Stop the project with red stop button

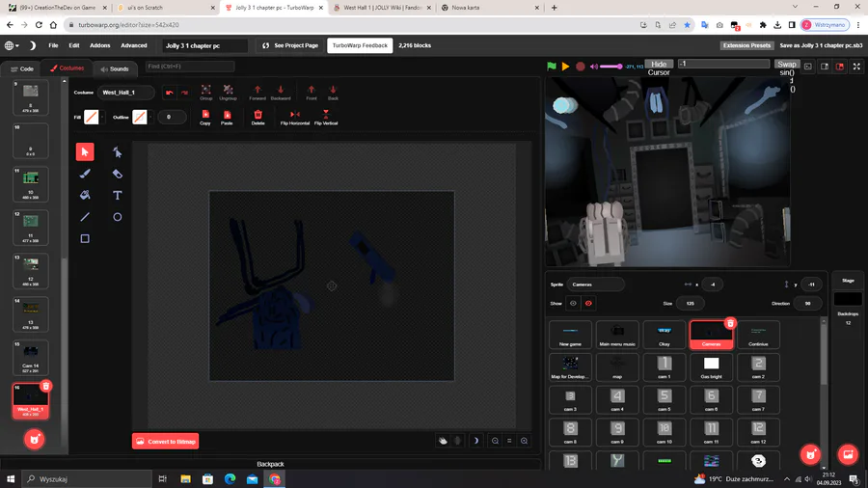tap(581, 67)
